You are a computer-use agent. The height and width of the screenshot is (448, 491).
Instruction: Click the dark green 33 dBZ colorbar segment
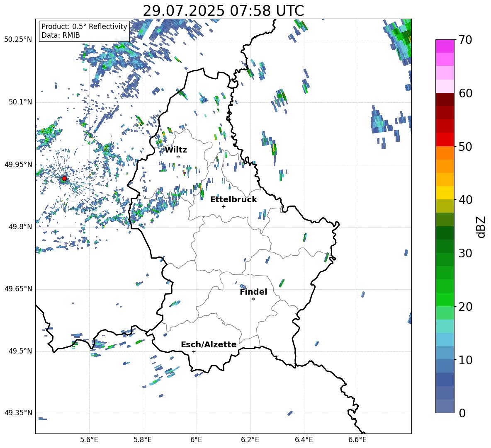pos(445,233)
